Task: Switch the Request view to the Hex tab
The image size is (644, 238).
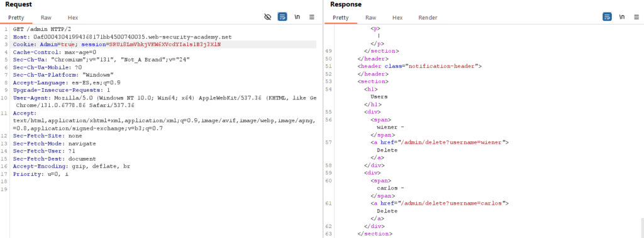Action: (73, 18)
